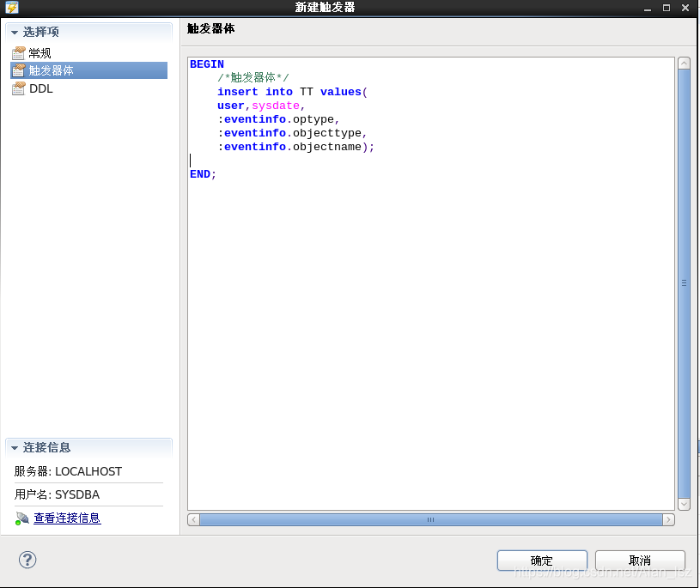Viewport: 700px width, 588px height.
Task: Open the DDL page in options list
Action: coord(40,88)
